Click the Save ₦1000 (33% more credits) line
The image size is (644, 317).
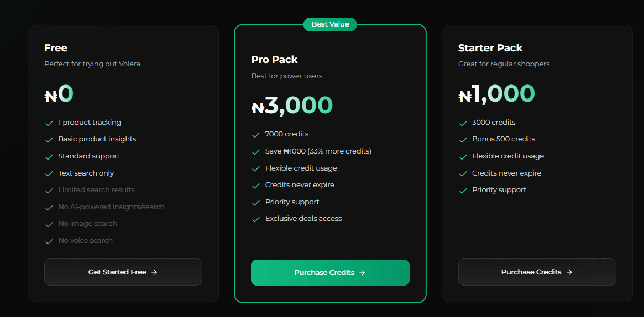coord(318,151)
